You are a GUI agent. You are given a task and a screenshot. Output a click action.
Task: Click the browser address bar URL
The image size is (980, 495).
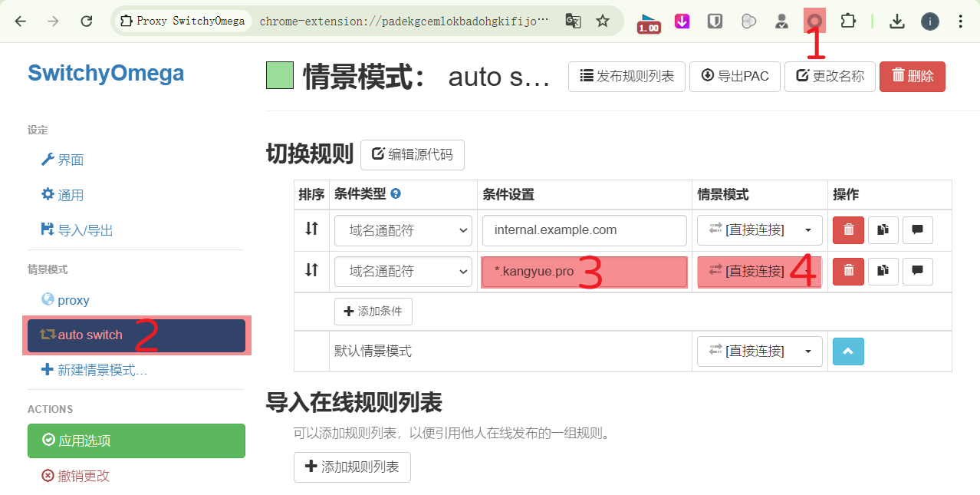[404, 21]
